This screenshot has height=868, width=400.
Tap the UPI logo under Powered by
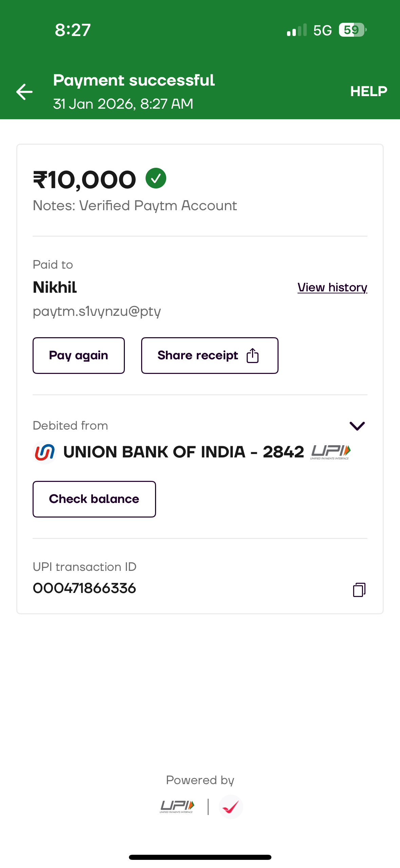pyautogui.click(x=177, y=807)
